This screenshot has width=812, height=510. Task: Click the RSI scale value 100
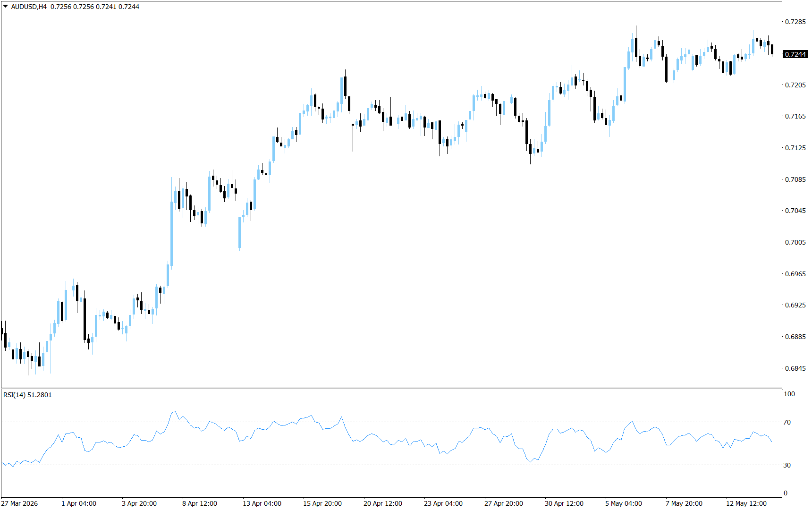[789, 394]
